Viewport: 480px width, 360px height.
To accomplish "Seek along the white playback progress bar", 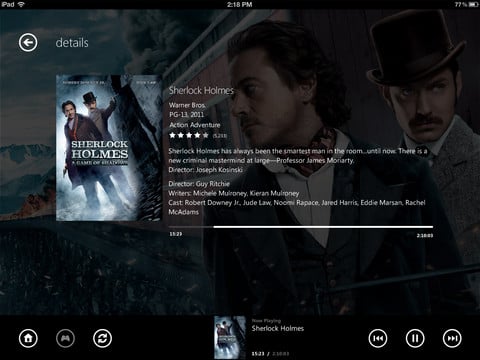I will pos(301,227).
